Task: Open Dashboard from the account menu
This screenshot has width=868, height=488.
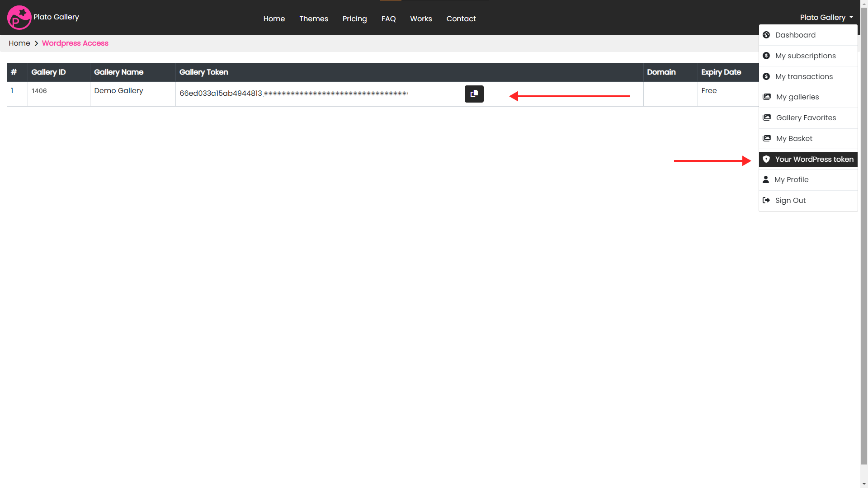Action: coord(808,35)
